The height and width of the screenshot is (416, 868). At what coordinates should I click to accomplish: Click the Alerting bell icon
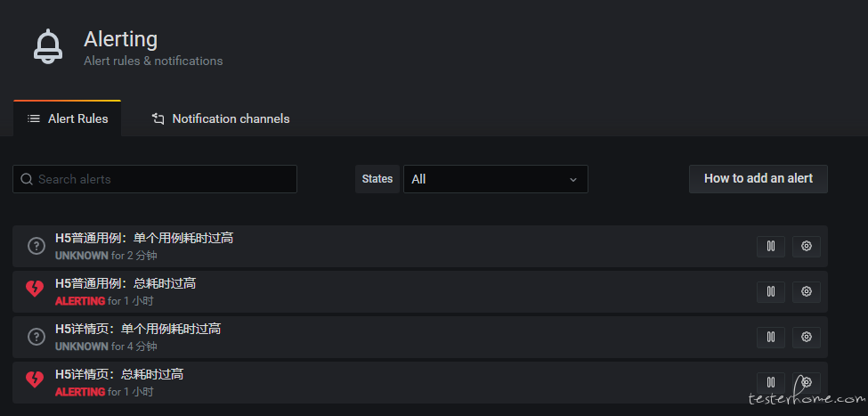48,46
